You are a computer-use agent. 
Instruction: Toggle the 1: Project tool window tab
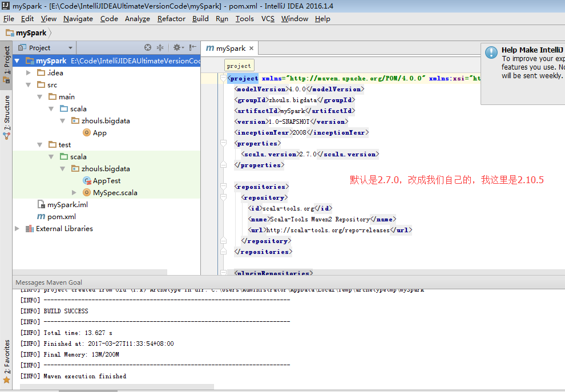6,65
